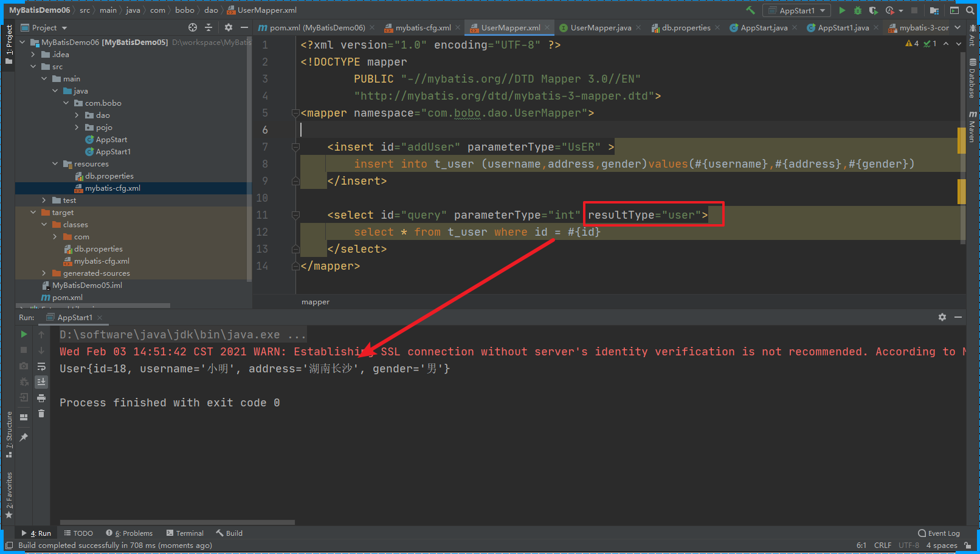Run AppStart1 with the green play button in the toolbar
This screenshot has width=980, height=554.
842,10
